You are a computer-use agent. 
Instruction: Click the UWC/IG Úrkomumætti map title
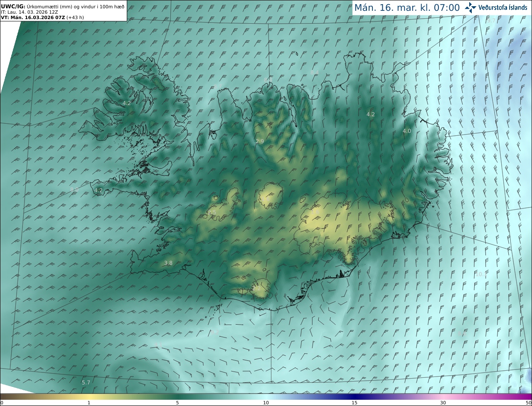click(x=63, y=6)
